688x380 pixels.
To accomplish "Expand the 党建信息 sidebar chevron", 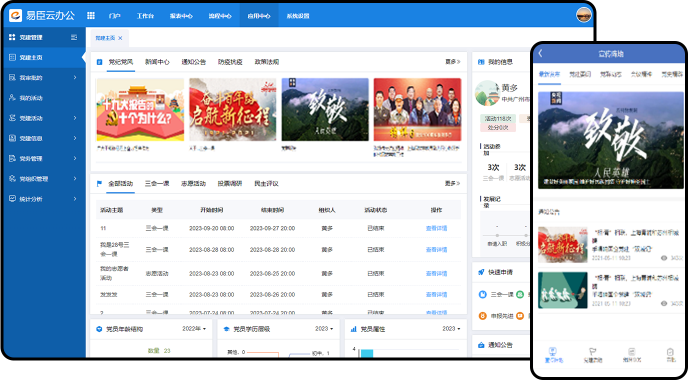I will point(75,138).
